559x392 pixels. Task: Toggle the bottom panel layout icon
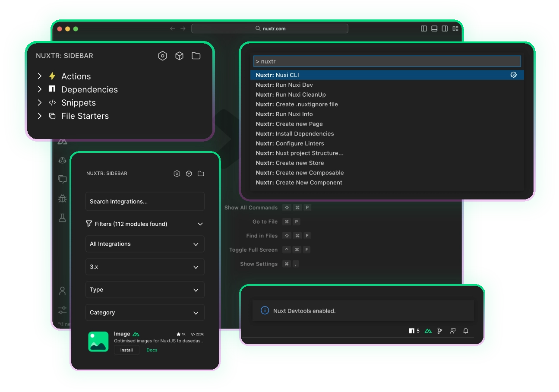click(434, 28)
